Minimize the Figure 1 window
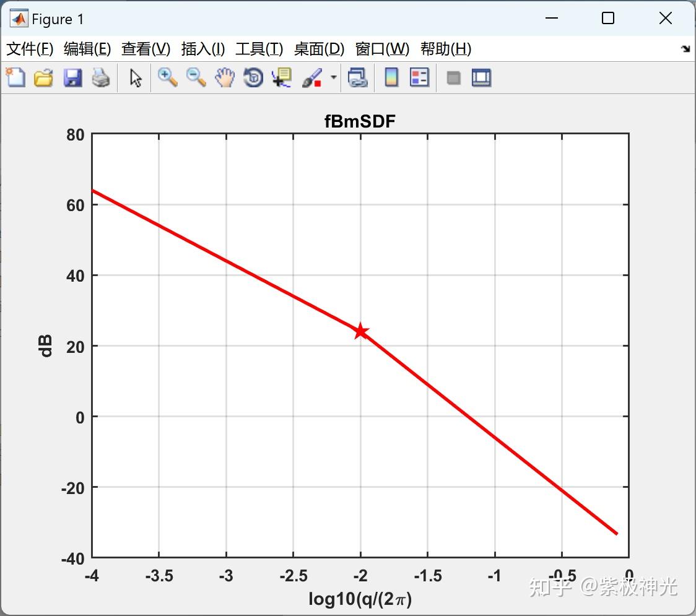696x616 pixels. [x=551, y=18]
